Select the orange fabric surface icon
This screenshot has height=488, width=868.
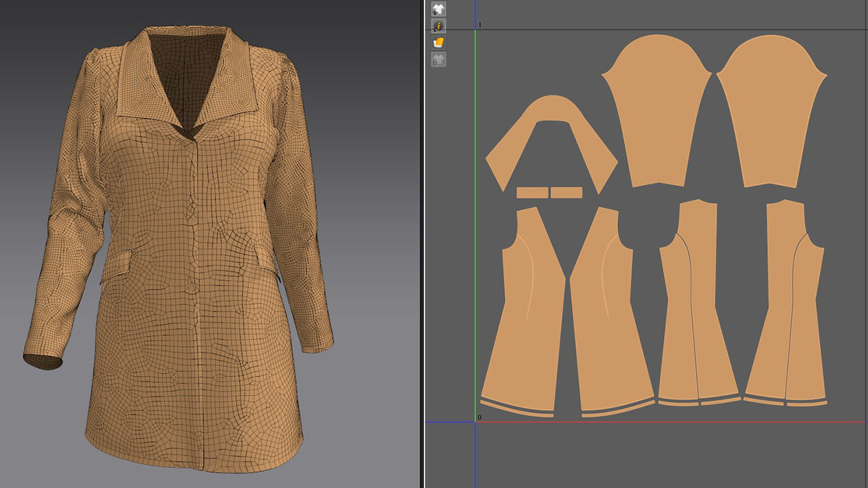438,43
